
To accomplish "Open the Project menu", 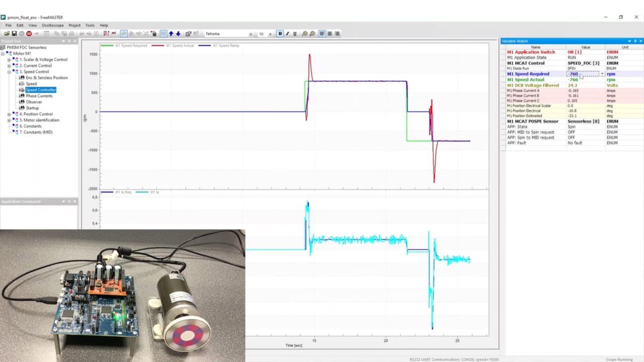I will (74, 25).
